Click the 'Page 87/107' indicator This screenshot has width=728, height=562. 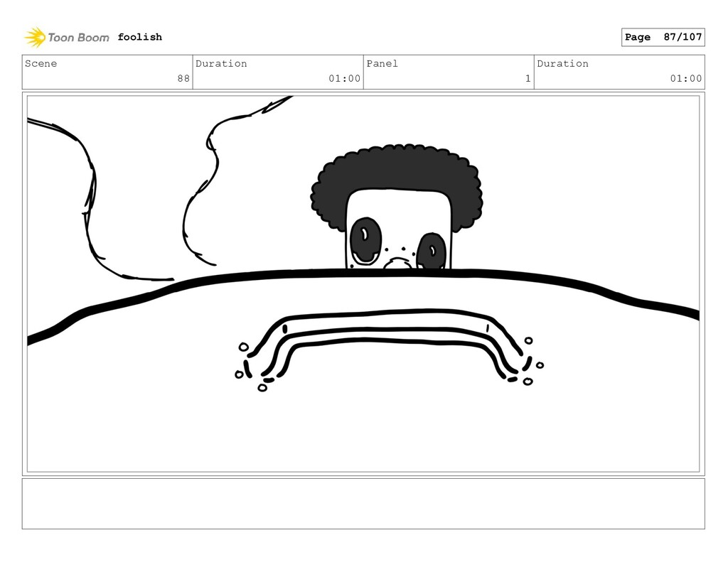coord(663,37)
